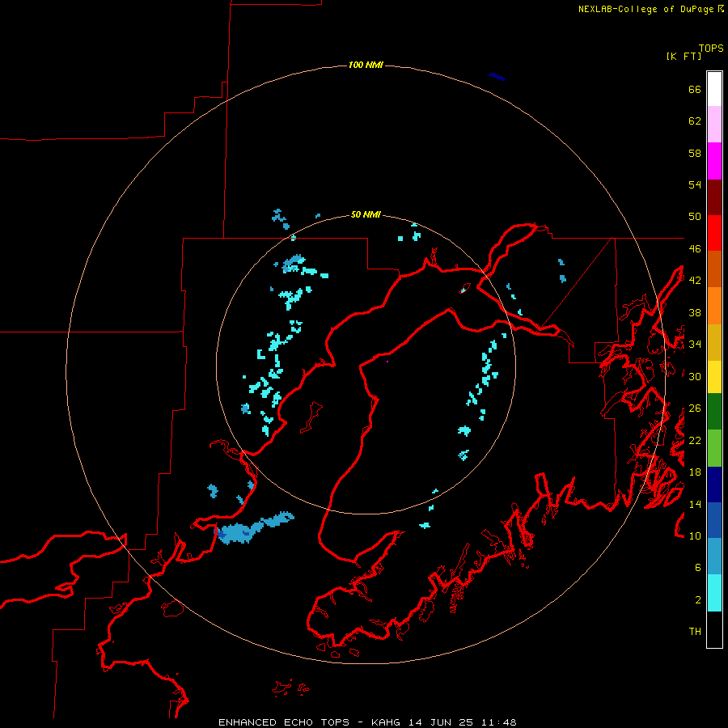The width and height of the screenshot is (728, 728).
Task: Click the cyan 2-6 legend swatch
Action: pyautogui.click(x=714, y=593)
